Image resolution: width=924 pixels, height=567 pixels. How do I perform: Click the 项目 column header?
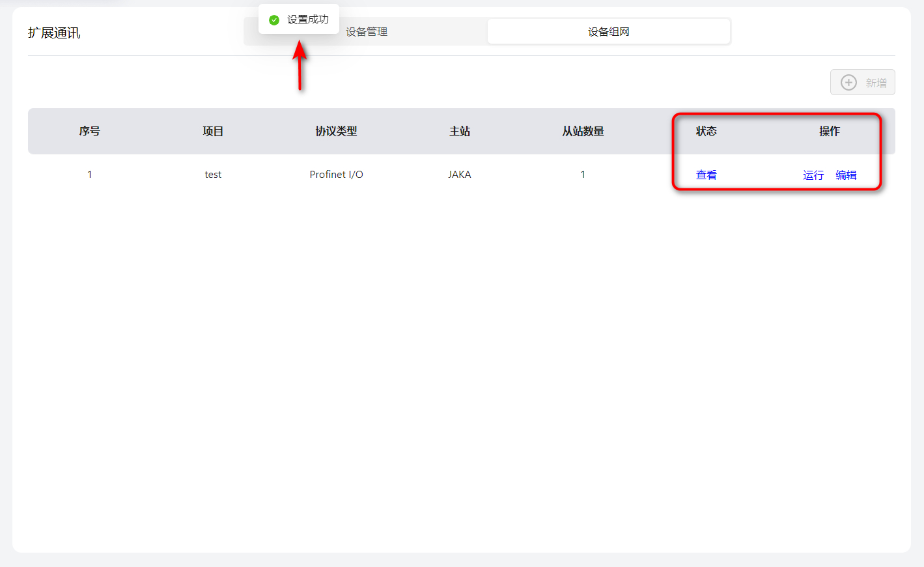coord(213,131)
